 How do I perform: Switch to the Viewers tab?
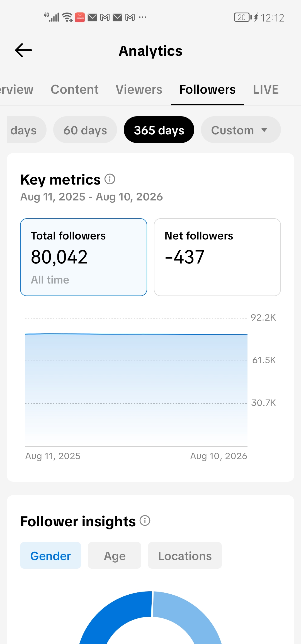pos(139,89)
